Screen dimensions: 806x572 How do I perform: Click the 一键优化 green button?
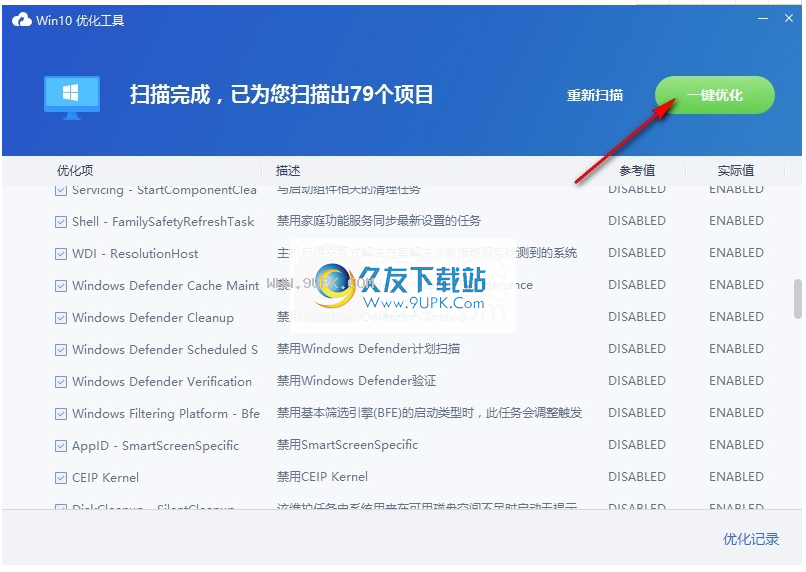(715, 95)
